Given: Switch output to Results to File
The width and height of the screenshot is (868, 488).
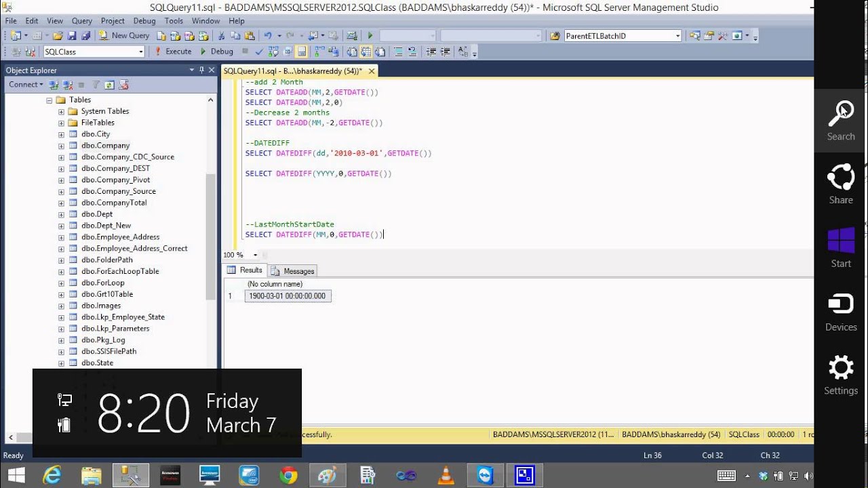Looking at the screenshot, I should point(380,52).
